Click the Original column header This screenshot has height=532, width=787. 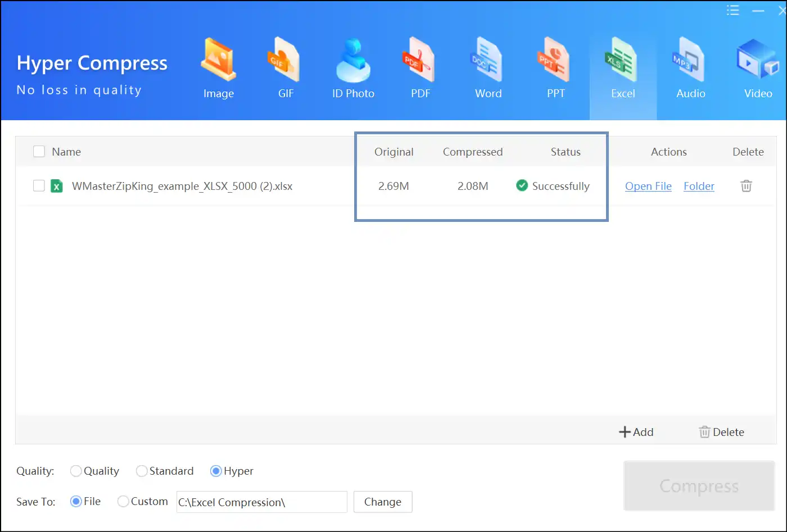tap(394, 152)
